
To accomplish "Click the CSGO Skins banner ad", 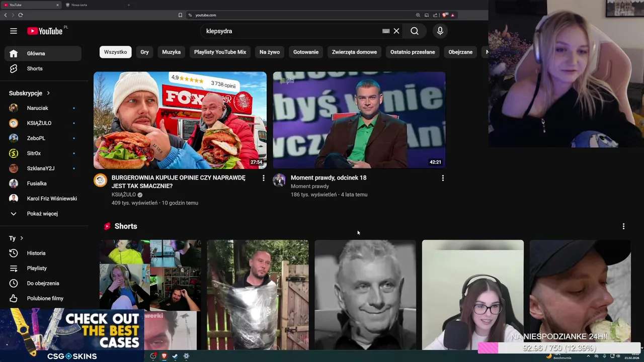I will pyautogui.click(x=72, y=335).
